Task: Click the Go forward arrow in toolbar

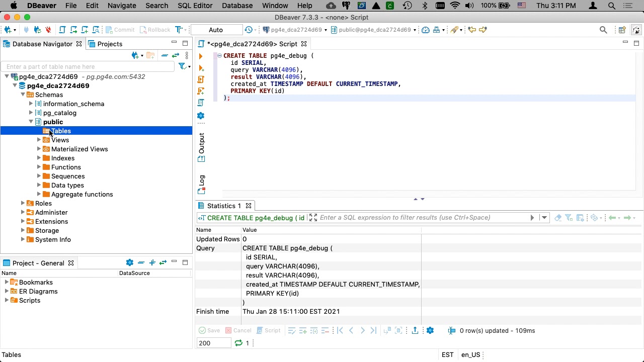Action: pos(483,30)
